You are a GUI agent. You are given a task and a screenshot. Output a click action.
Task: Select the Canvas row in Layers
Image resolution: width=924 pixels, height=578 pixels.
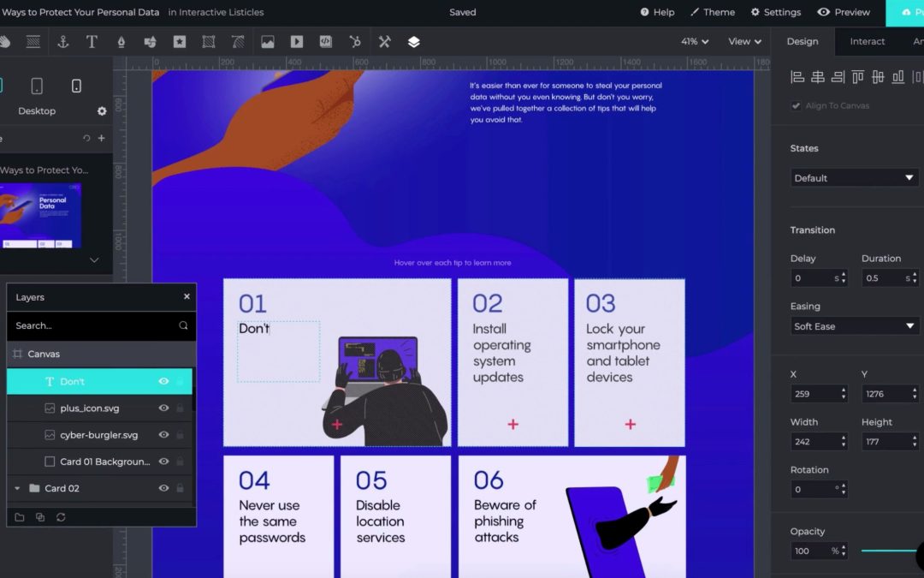pyautogui.click(x=101, y=354)
